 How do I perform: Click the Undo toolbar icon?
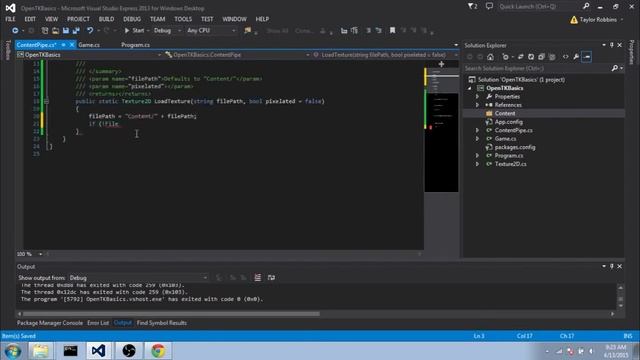90,31
